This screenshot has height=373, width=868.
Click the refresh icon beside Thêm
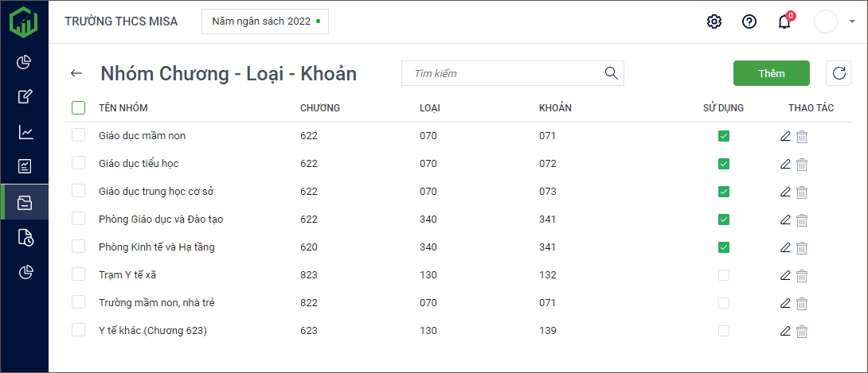click(838, 73)
